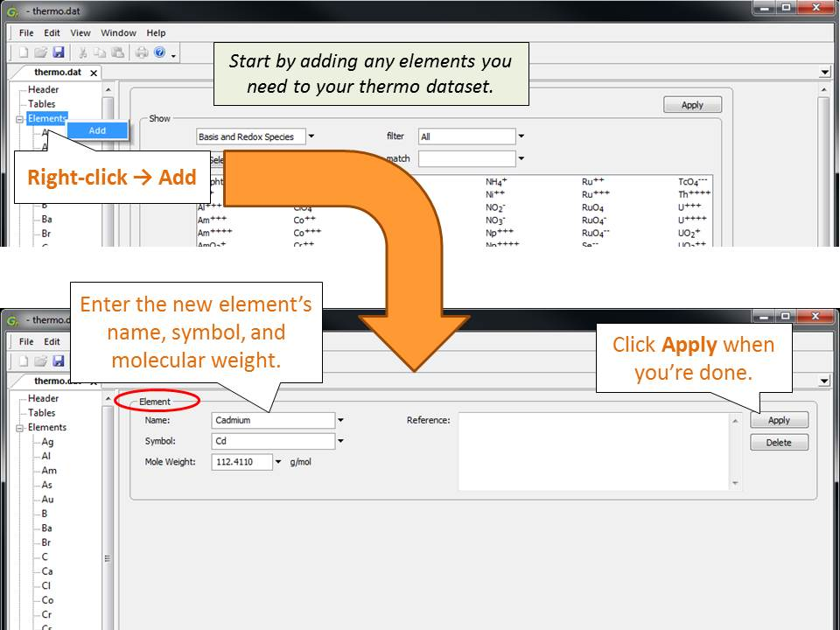840x630 pixels.
Task: Open the 'Basis and Redox Species' dropdown arrow
Action: [311, 136]
